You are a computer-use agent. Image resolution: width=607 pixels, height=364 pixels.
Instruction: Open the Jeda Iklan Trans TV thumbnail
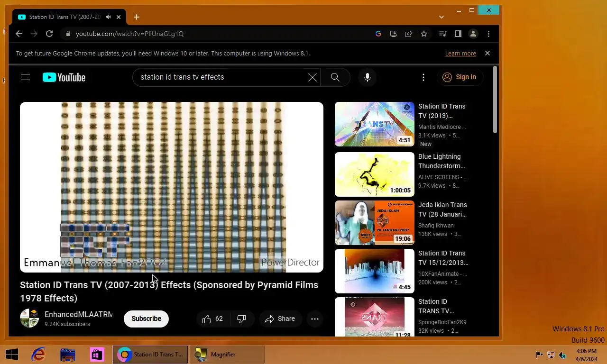pos(375,223)
